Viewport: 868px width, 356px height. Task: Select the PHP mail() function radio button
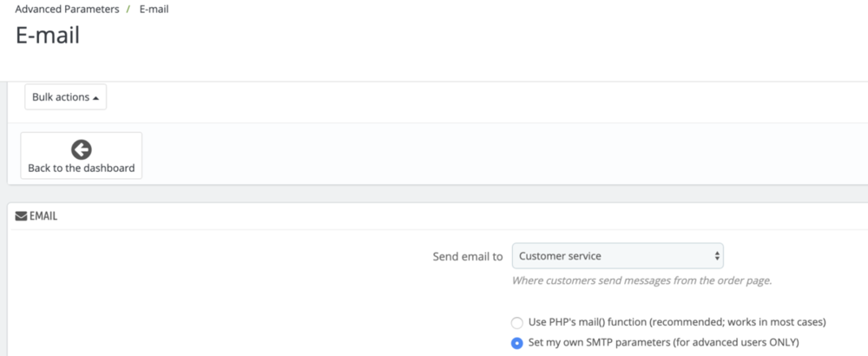point(517,321)
